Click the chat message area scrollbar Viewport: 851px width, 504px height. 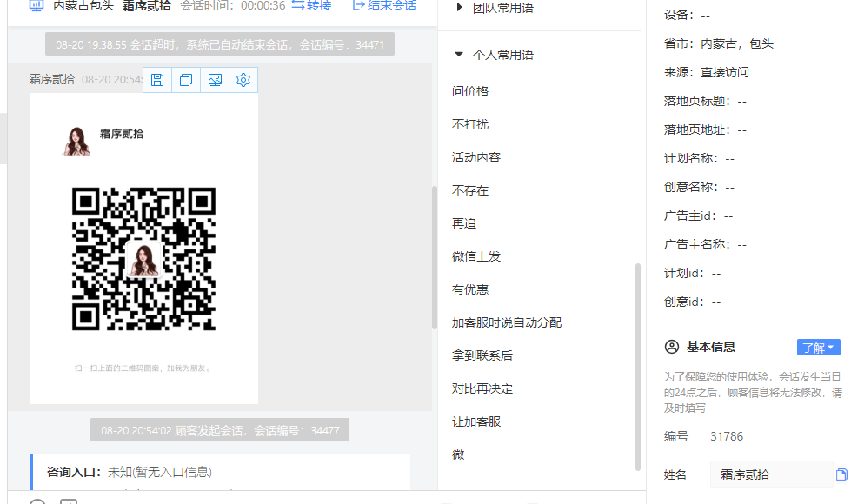[434, 257]
